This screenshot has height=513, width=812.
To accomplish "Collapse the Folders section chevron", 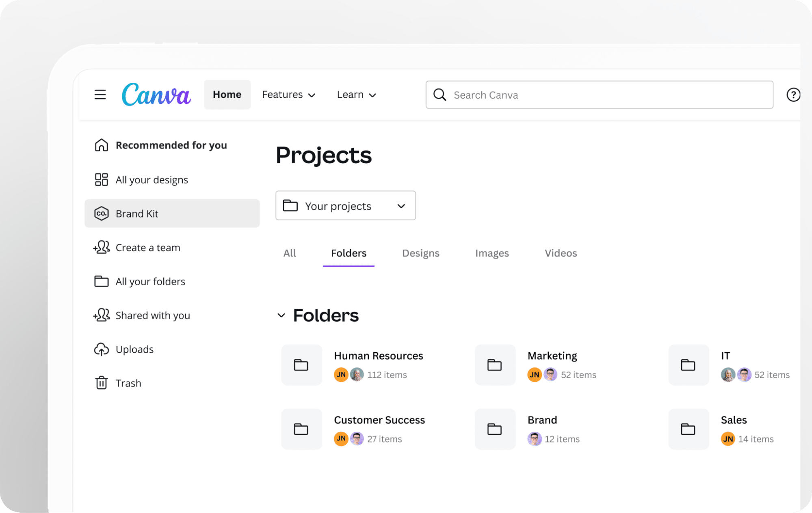I will [281, 315].
